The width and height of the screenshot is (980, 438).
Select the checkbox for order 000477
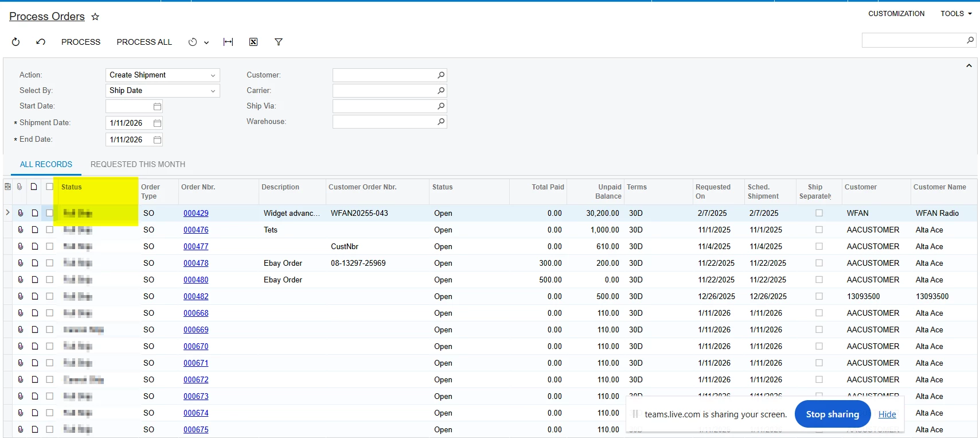click(x=50, y=246)
